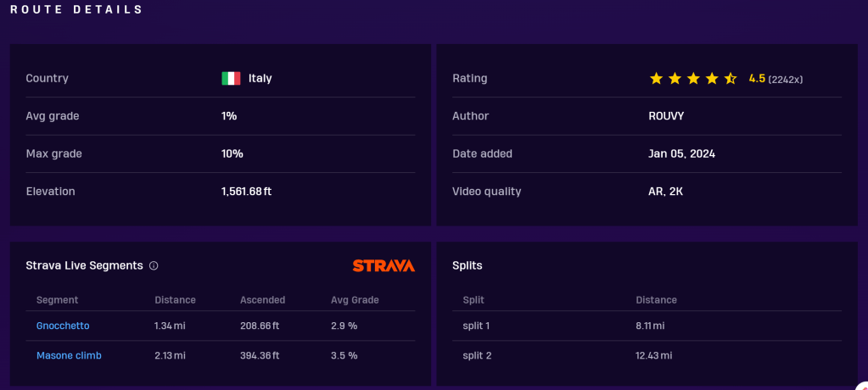Select the second rating star
This screenshot has width=868, height=390.
675,78
